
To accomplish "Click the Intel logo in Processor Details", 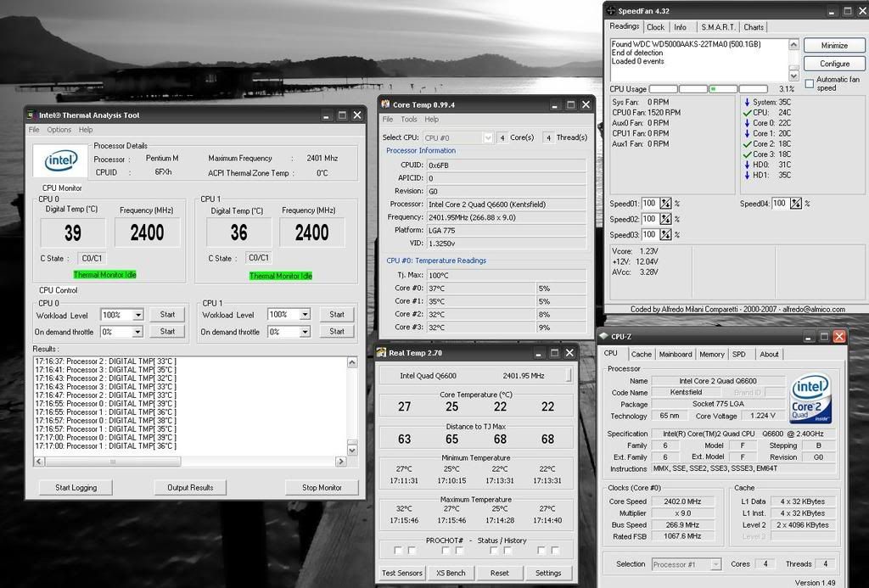I will coord(60,160).
